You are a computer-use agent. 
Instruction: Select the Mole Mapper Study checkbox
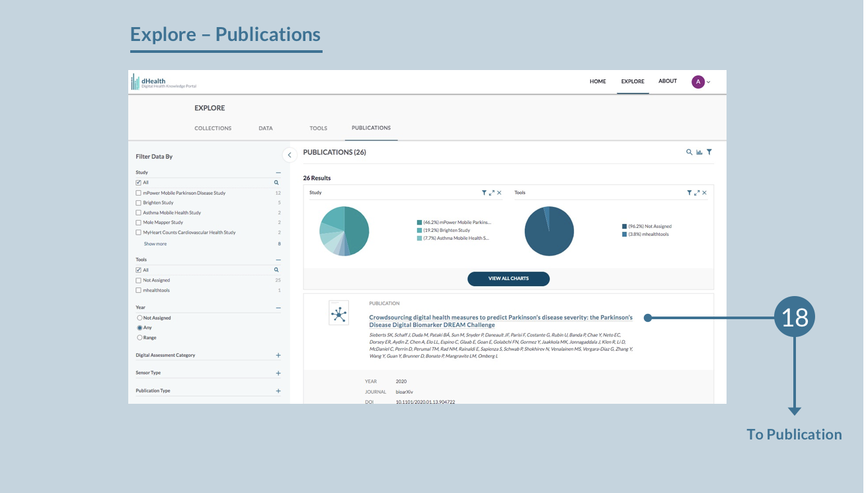(138, 223)
